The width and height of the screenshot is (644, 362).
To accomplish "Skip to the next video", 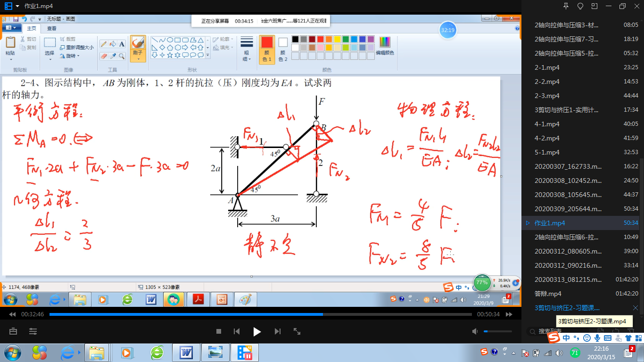I will (x=278, y=331).
